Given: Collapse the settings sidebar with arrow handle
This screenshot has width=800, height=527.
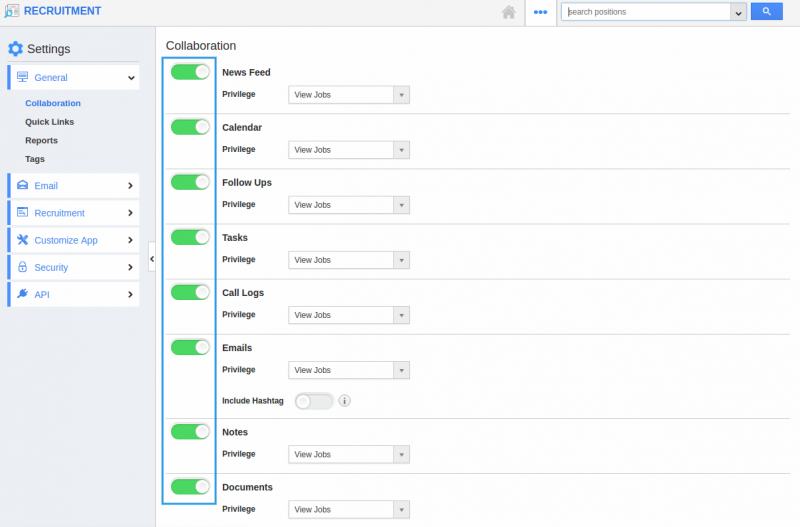Looking at the screenshot, I should pos(152,259).
